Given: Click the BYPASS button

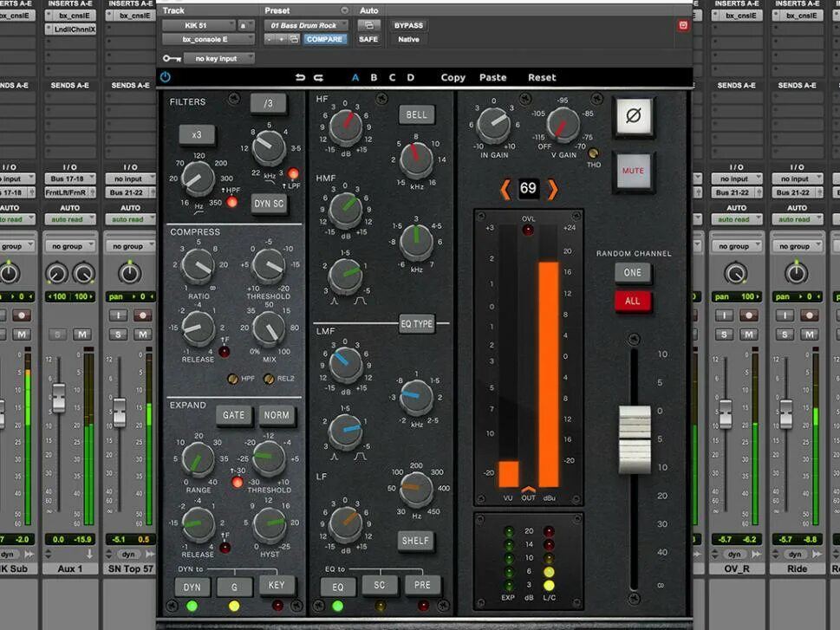Looking at the screenshot, I should click(x=409, y=25).
